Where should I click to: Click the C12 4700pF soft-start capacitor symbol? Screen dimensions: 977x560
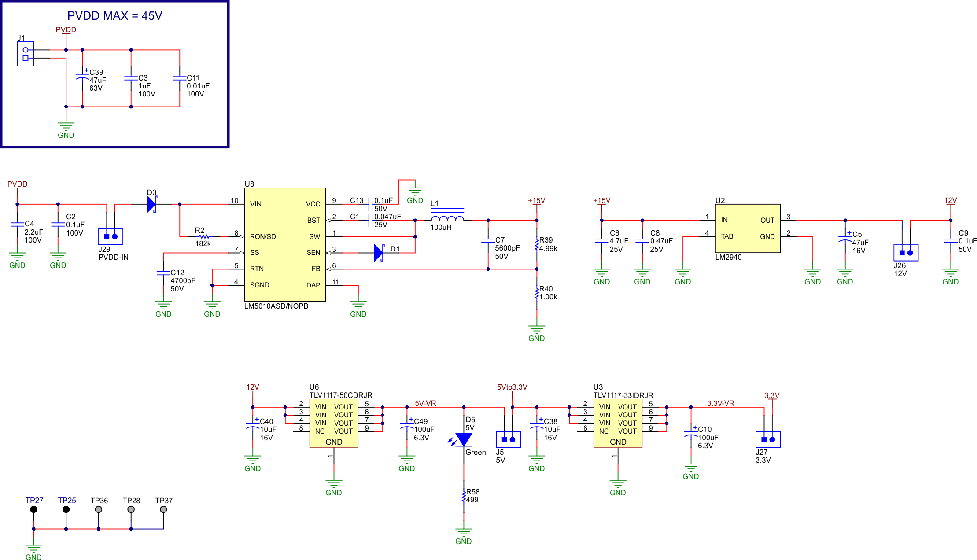[163, 273]
